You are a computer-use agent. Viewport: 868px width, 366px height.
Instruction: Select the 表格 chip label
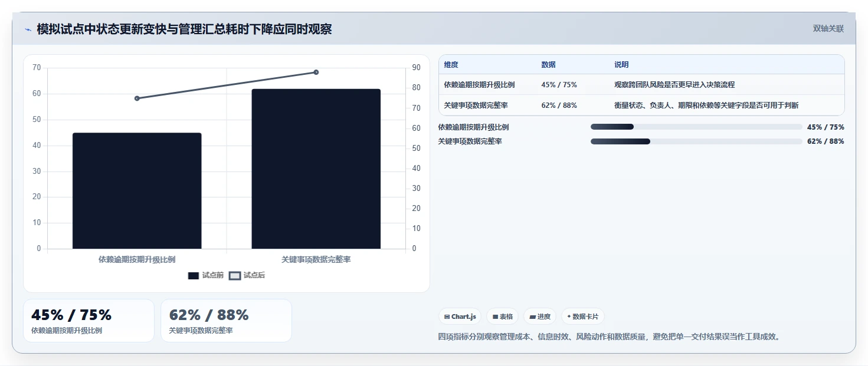pyautogui.click(x=506, y=316)
